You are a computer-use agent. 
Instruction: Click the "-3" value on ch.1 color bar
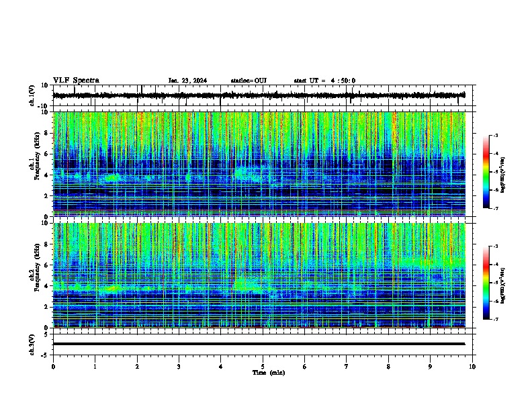(x=496, y=135)
